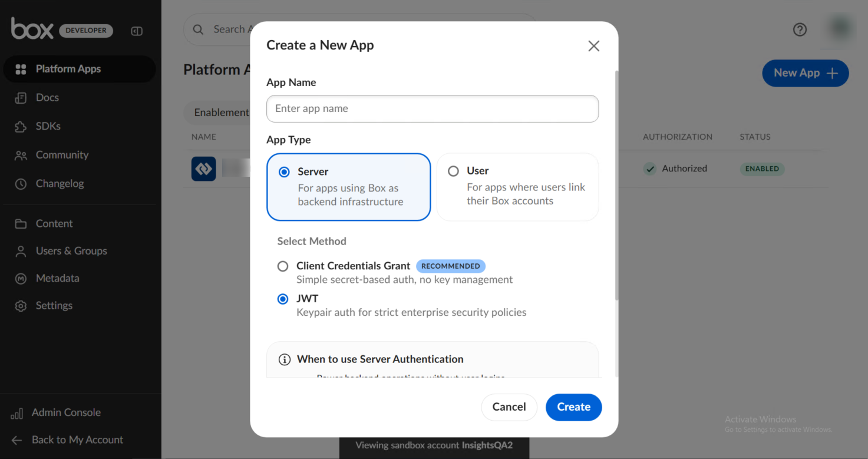Viewport: 868px width, 459px height.
Task: Click 'Simple secret-based auth, no key management'
Action: click(405, 280)
